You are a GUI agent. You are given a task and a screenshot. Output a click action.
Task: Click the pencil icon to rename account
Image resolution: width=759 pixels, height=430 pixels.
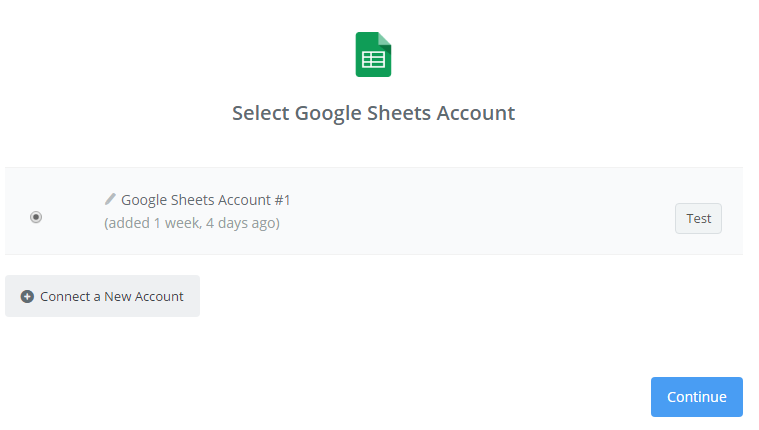(x=110, y=199)
